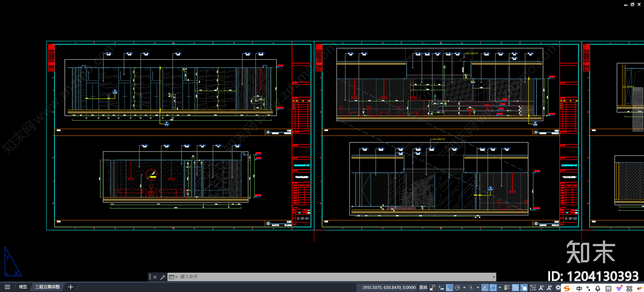
Task: Click the Sogou input method logo
Action: [x=567, y=288]
